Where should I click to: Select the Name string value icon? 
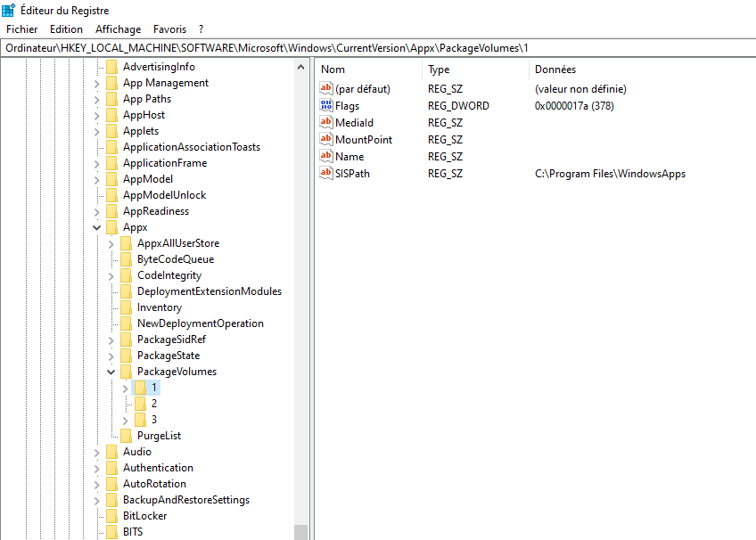coord(326,156)
